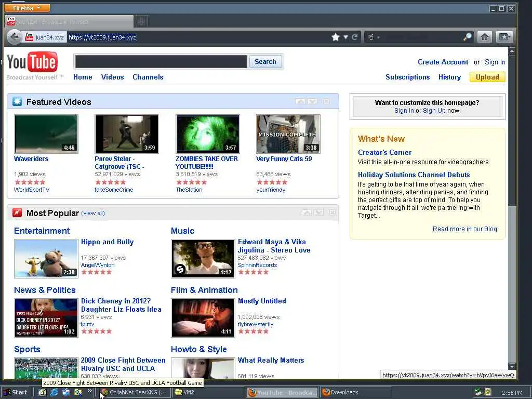The width and height of the screenshot is (532, 399).
Task: Click page scrollbar up arrow
Action: (512, 51)
